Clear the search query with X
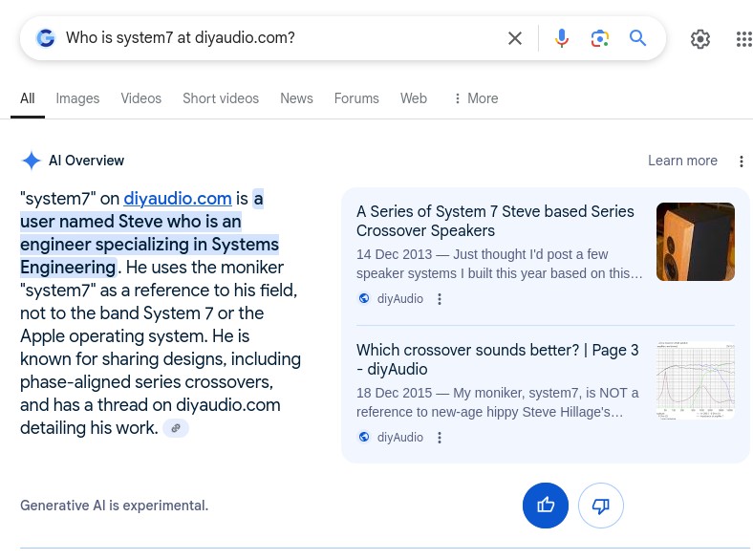Image resolution: width=753 pixels, height=560 pixels. [x=515, y=38]
